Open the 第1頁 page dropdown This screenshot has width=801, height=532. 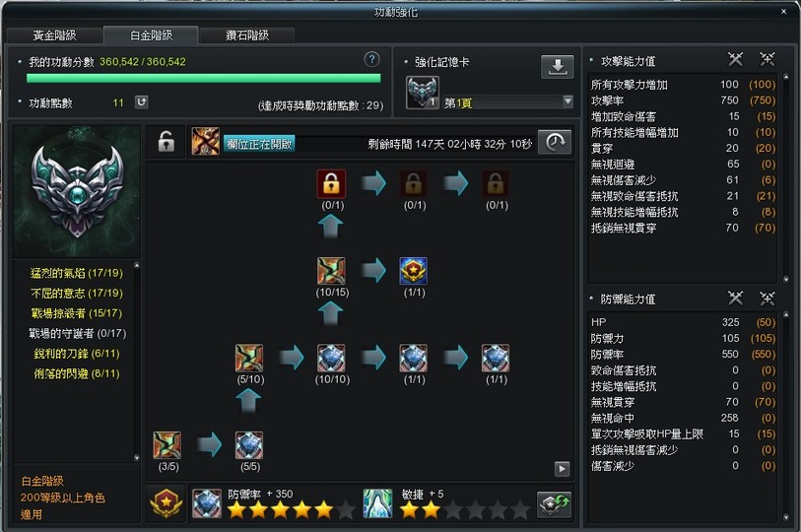[507, 102]
